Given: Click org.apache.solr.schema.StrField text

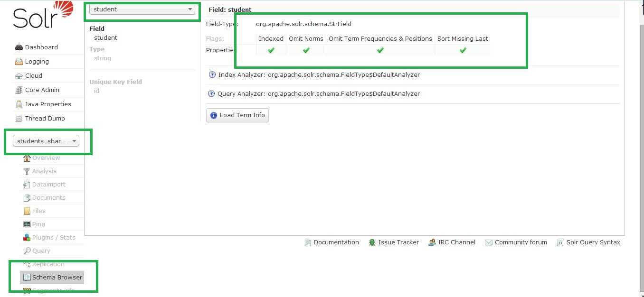Looking at the screenshot, I should 303,24.
